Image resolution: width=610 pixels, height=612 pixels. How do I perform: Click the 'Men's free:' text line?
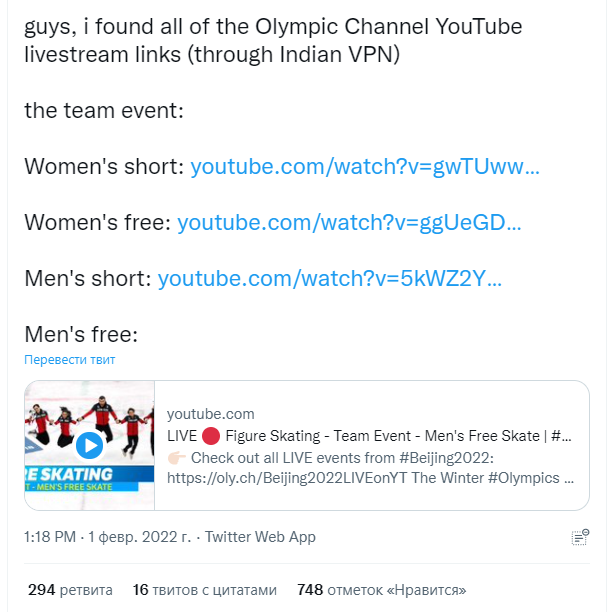(x=80, y=334)
